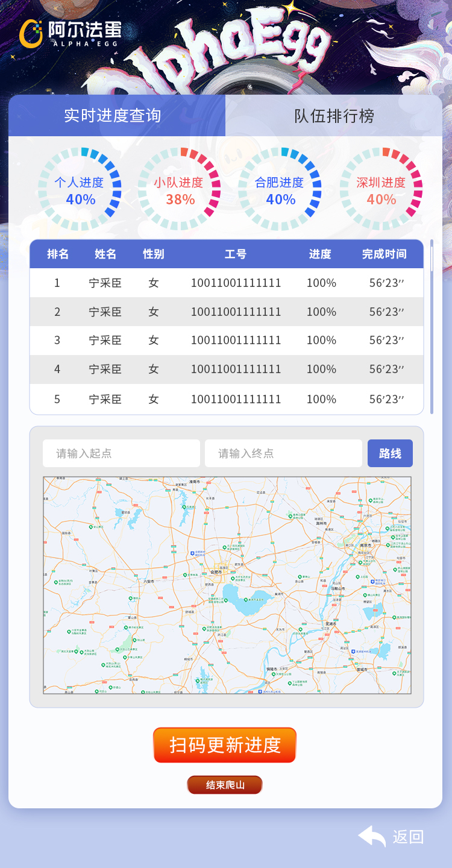Click the 扫码更新进度 button
452x868 pixels.
pos(225,745)
